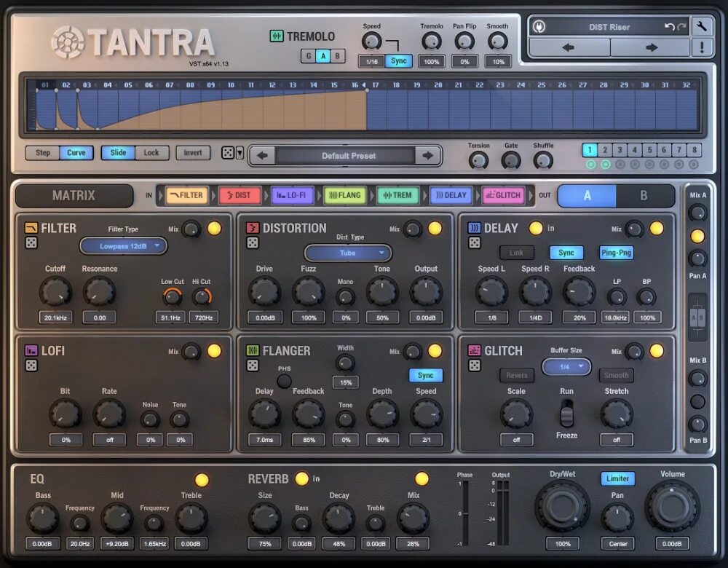Screen dimensions: 728x568
Task: Toggle the Ping-Png delay button
Action: pos(616,253)
